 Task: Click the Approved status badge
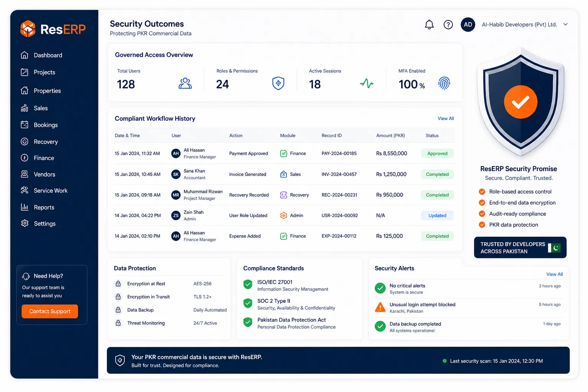(437, 154)
